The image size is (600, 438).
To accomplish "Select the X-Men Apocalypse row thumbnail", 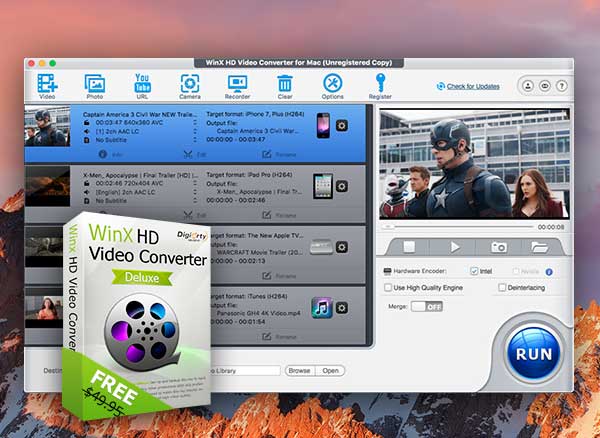I will (x=47, y=186).
